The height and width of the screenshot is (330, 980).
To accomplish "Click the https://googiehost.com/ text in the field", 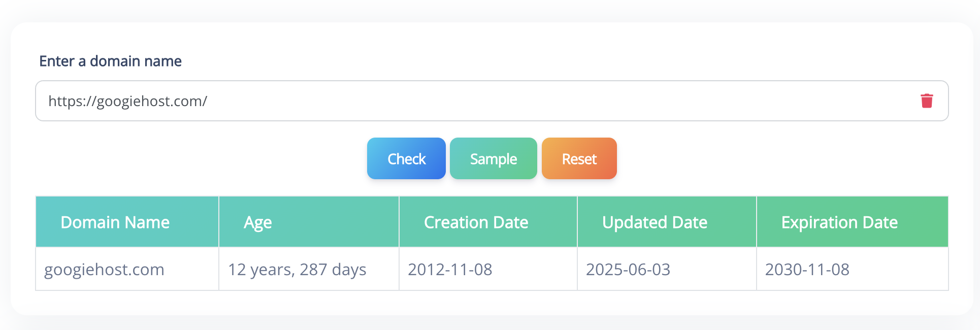I will (x=127, y=102).
